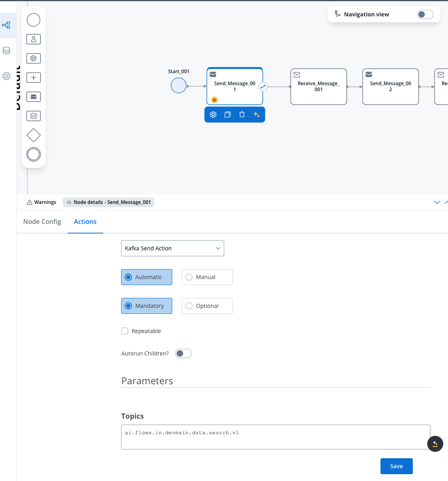Open the process diagram sidebar icon

(6, 25)
